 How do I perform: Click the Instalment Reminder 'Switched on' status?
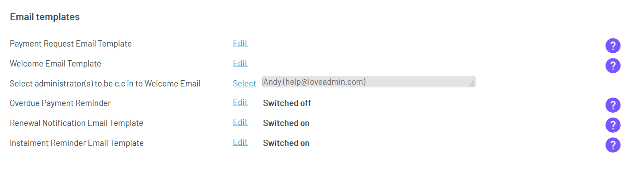(286, 143)
